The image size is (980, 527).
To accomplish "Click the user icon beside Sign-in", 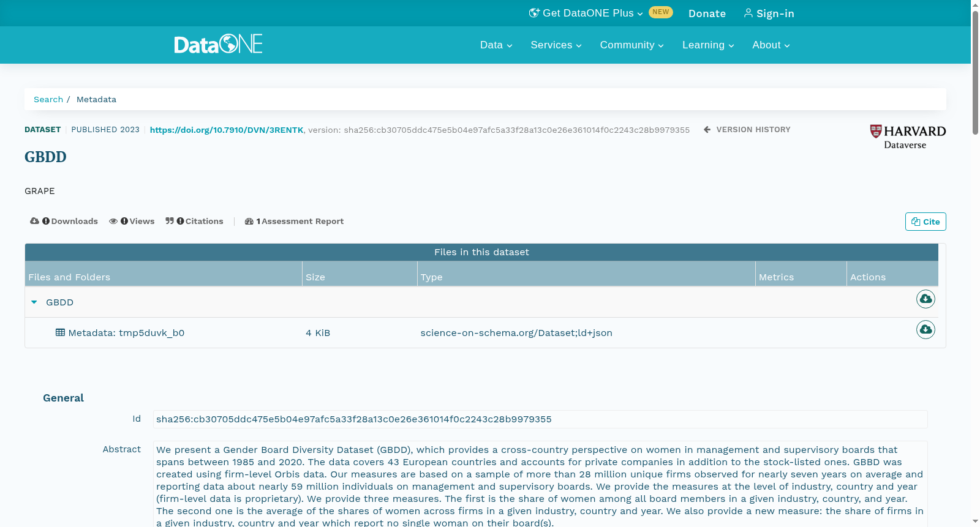I will click(x=748, y=13).
